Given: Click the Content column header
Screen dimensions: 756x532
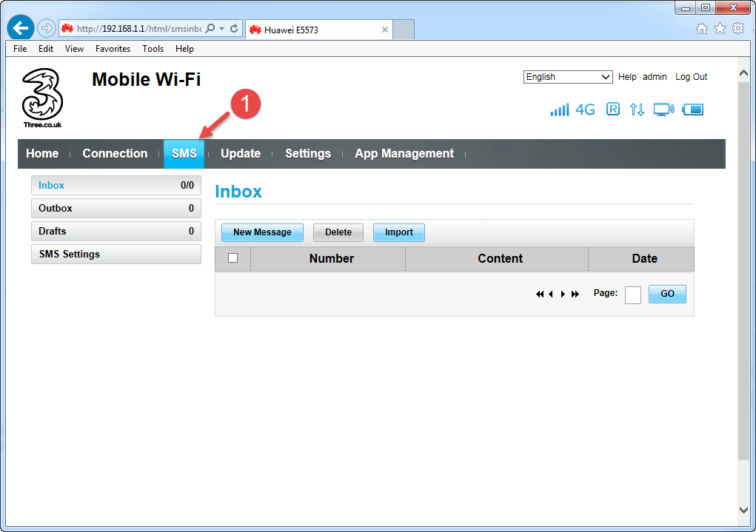Looking at the screenshot, I should tap(497, 259).
